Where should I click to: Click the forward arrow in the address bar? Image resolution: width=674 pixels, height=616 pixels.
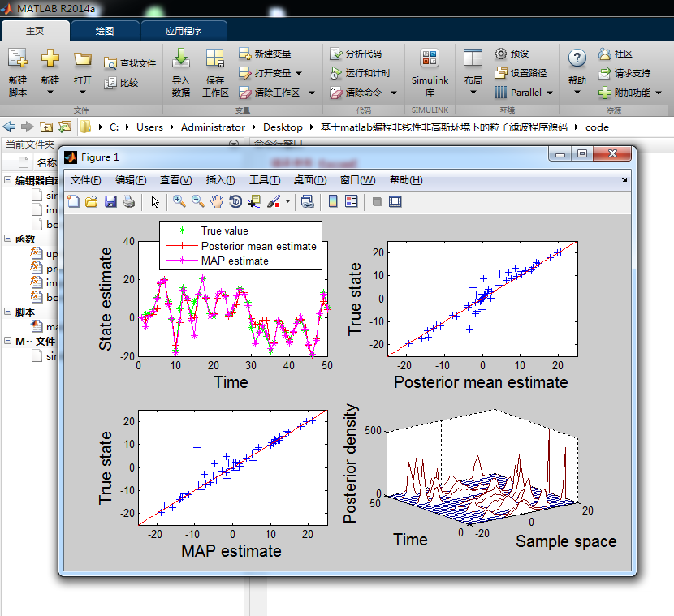pyautogui.click(x=28, y=127)
